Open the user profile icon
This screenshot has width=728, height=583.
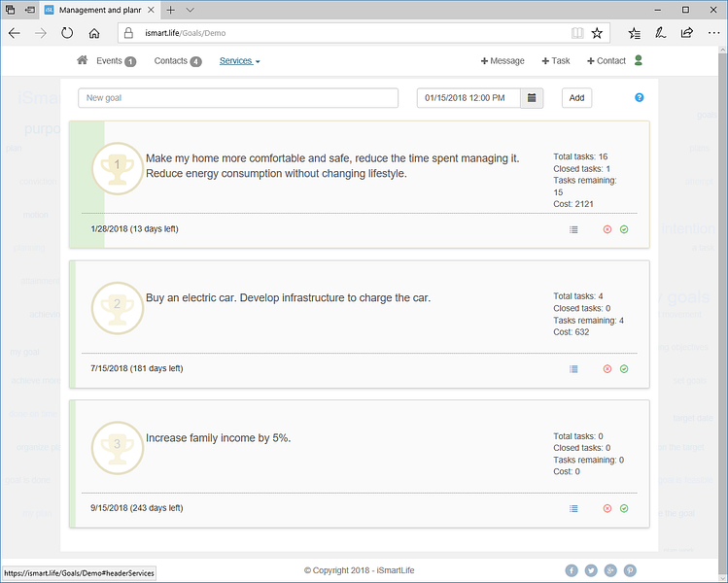(x=639, y=60)
